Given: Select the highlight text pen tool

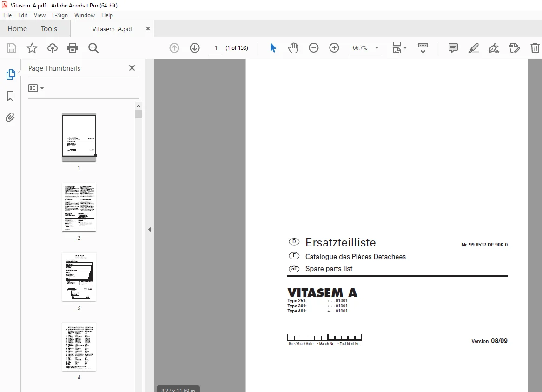Looking at the screenshot, I should 473,48.
